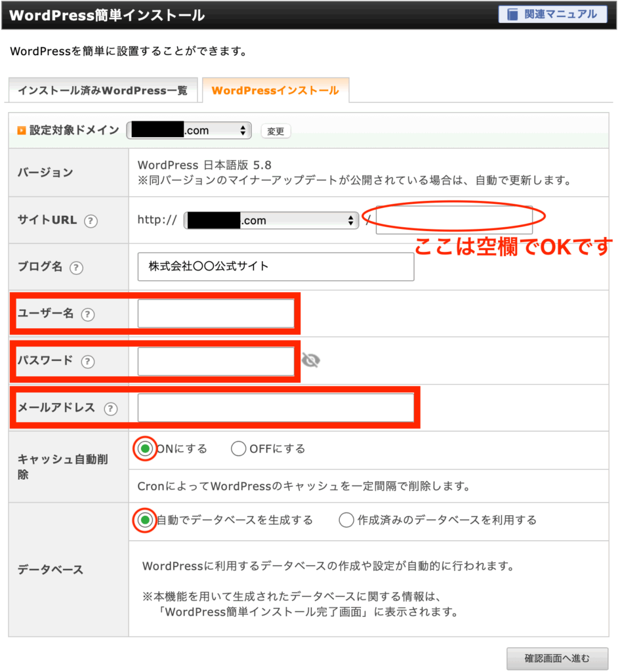Click help icon next to サイトURL
This screenshot has width=620, height=672.
click(x=91, y=221)
